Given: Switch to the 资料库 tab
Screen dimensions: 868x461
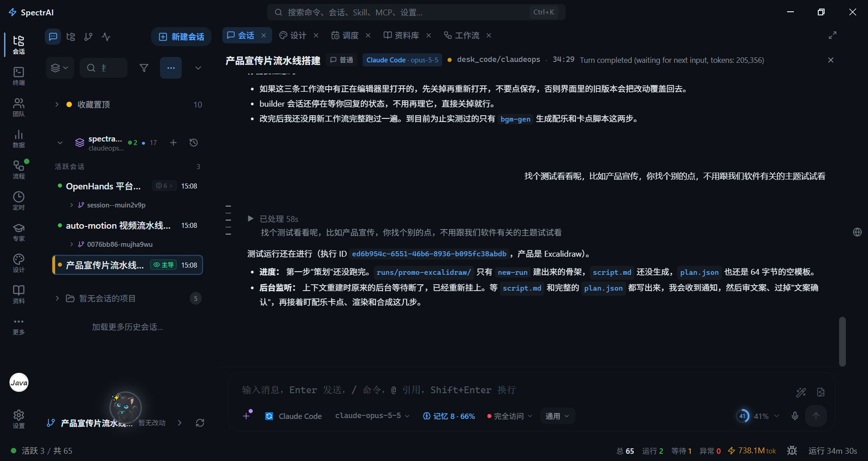Looking at the screenshot, I should (401, 35).
